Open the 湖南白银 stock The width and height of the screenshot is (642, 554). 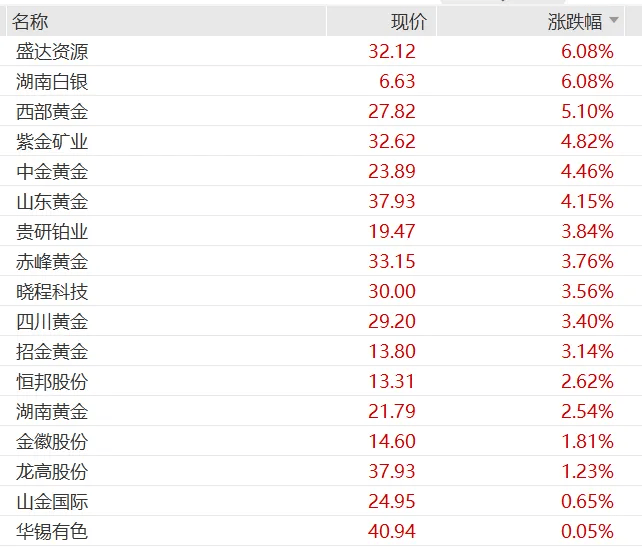point(52,81)
